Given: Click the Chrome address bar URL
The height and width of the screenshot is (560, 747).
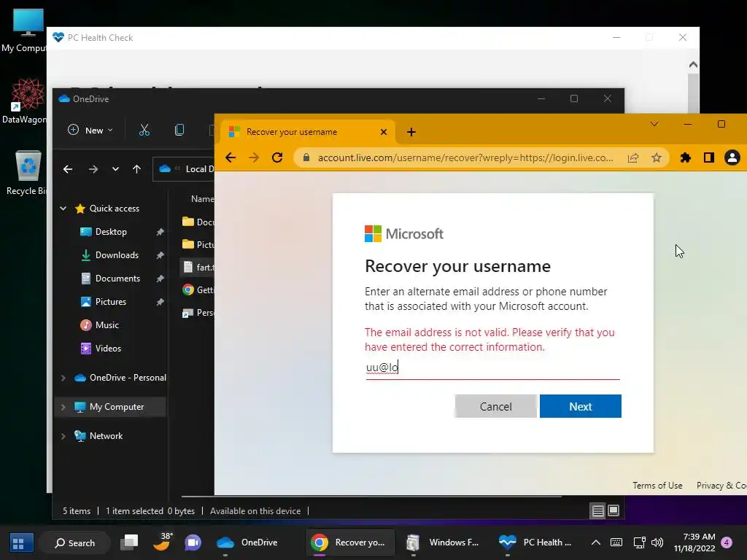Looking at the screenshot, I should (x=465, y=157).
